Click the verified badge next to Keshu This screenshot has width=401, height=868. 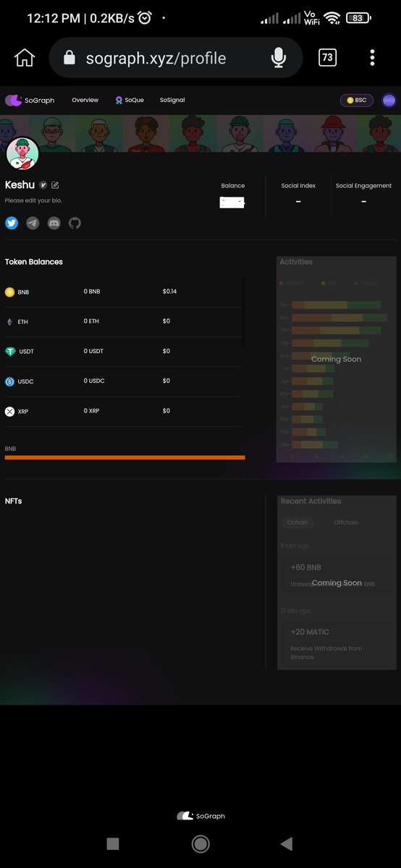[43, 185]
